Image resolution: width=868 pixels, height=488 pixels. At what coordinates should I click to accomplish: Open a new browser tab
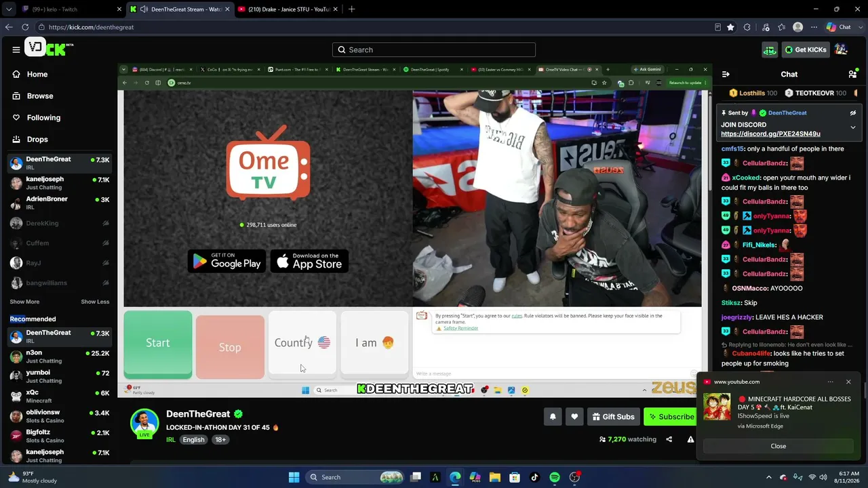point(351,9)
